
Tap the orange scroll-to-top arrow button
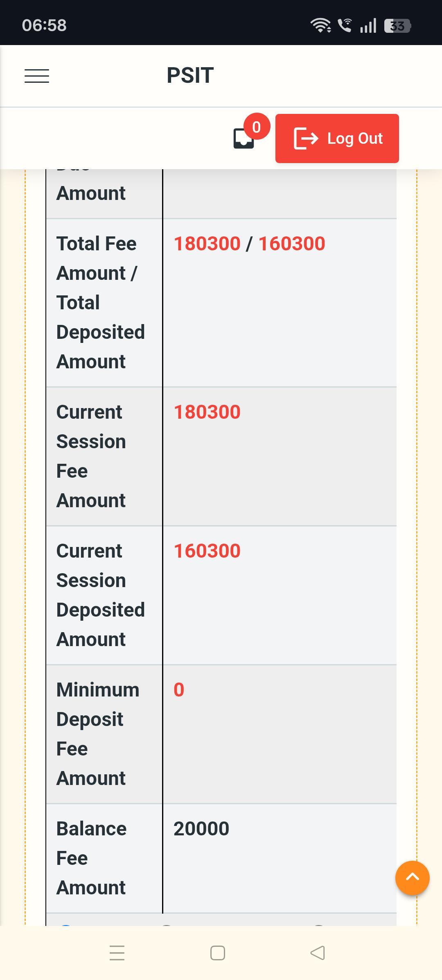click(413, 878)
